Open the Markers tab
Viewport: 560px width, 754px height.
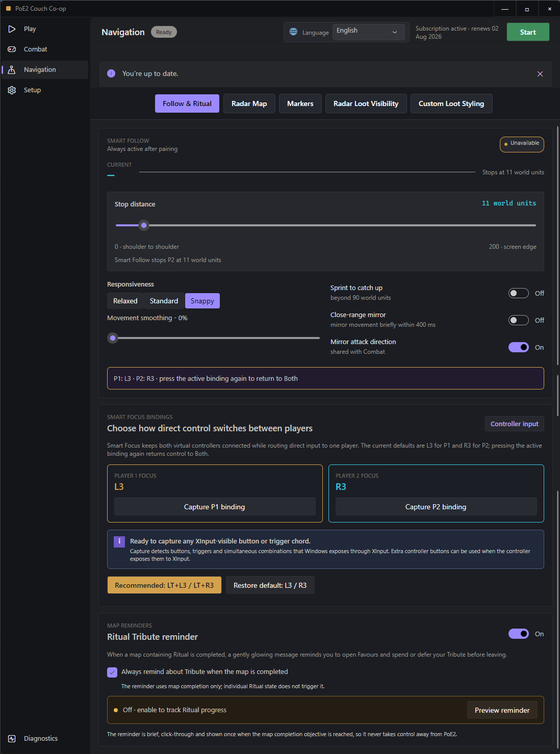[x=300, y=103]
